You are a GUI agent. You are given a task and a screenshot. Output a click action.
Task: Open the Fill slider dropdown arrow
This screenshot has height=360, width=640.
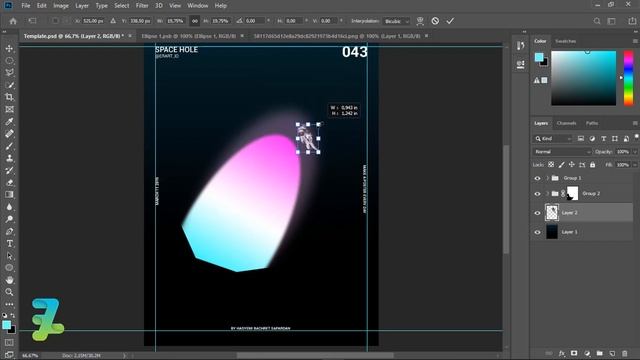(634, 165)
